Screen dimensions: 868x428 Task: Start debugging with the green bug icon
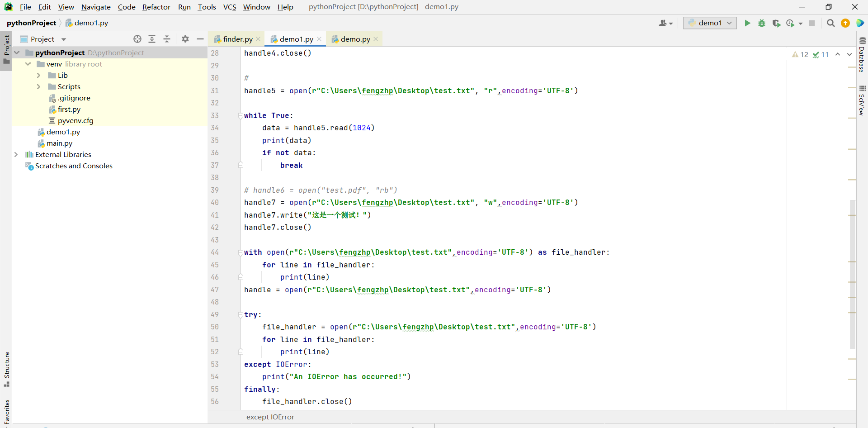tap(762, 23)
